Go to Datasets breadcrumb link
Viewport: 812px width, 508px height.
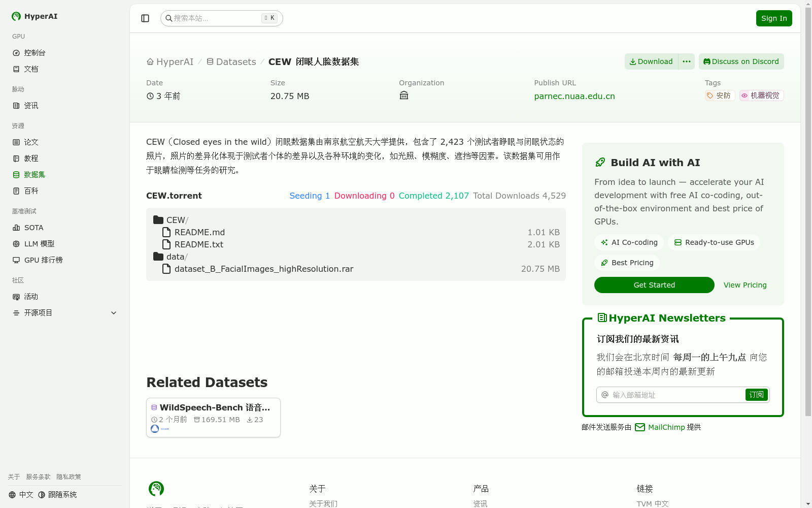click(x=231, y=62)
